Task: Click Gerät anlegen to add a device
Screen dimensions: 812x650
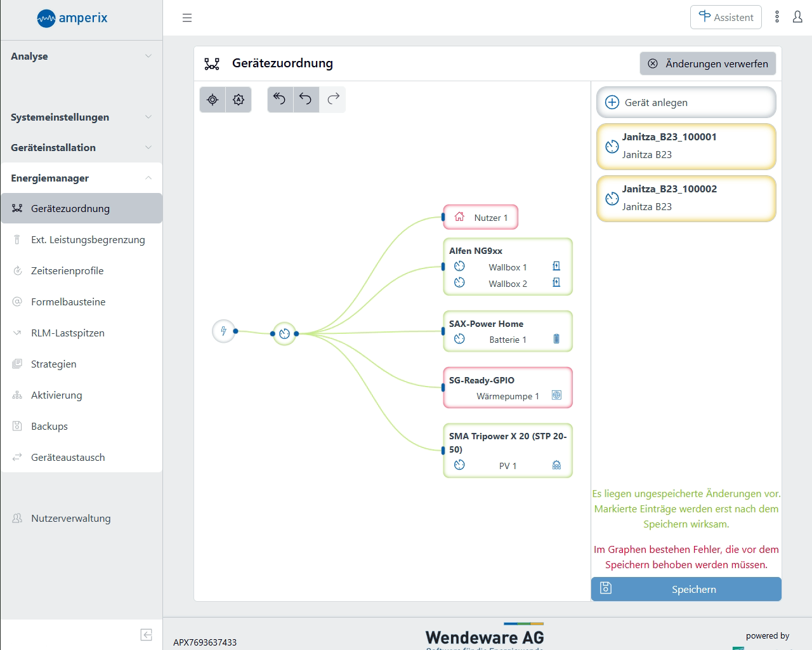Action: pyautogui.click(x=686, y=102)
